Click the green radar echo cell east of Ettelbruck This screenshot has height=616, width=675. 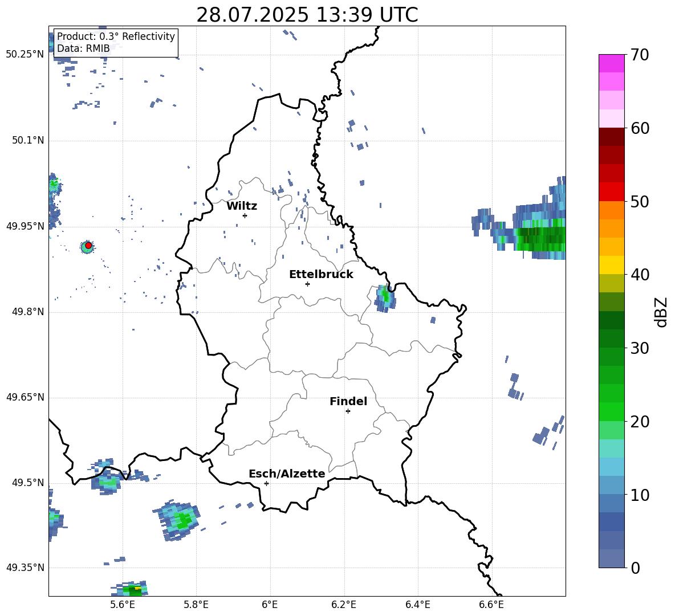(385, 297)
